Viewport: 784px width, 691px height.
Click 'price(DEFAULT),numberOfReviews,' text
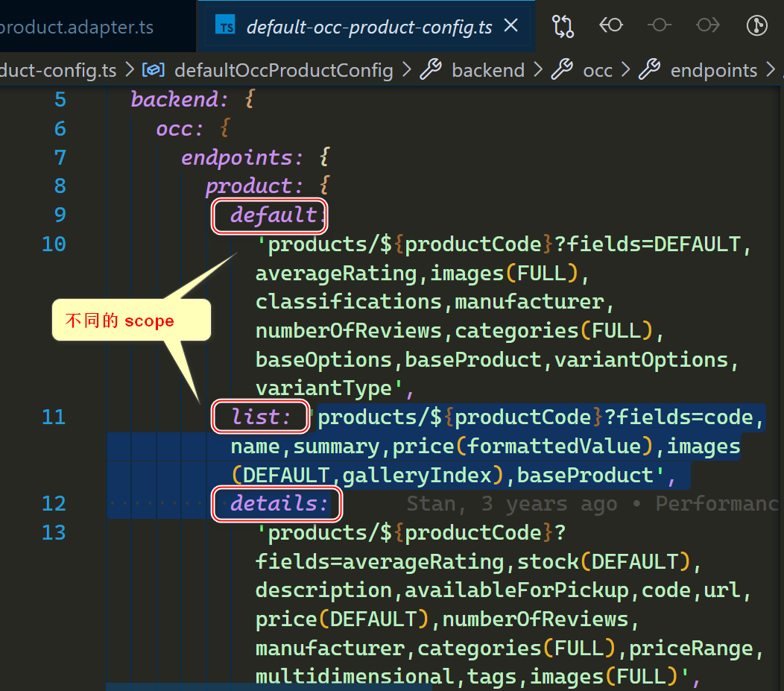tap(447, 619)
